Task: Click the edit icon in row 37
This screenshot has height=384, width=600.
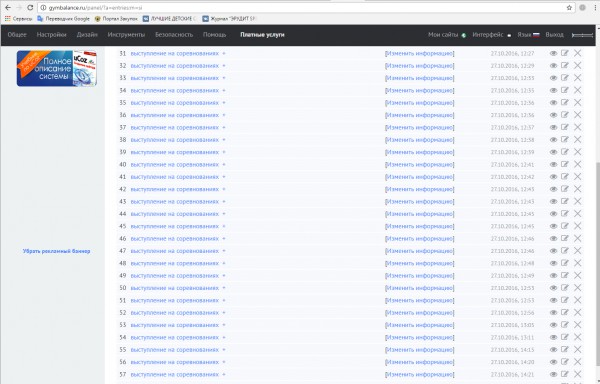Action: pyautogui.click(x=565, y=127)
